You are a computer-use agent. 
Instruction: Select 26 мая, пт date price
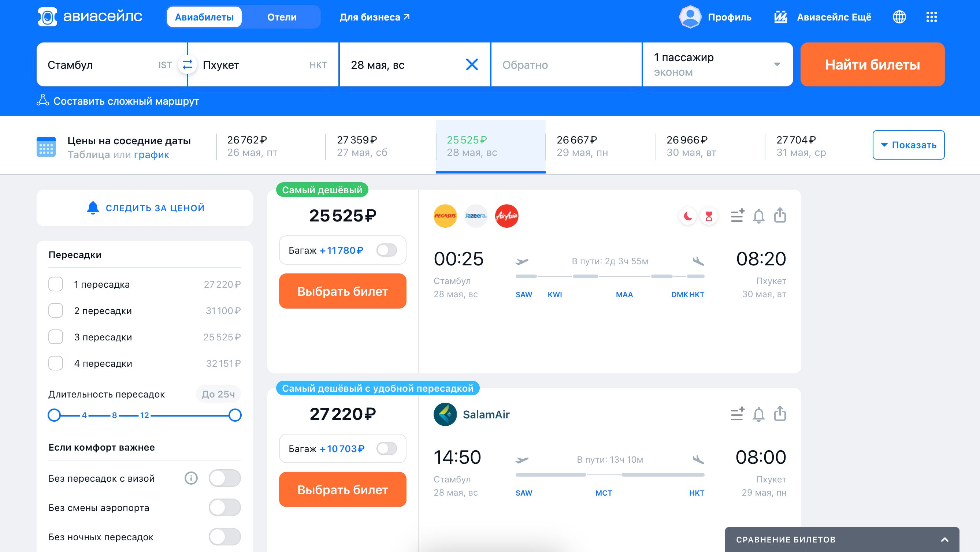coord(271,146)
